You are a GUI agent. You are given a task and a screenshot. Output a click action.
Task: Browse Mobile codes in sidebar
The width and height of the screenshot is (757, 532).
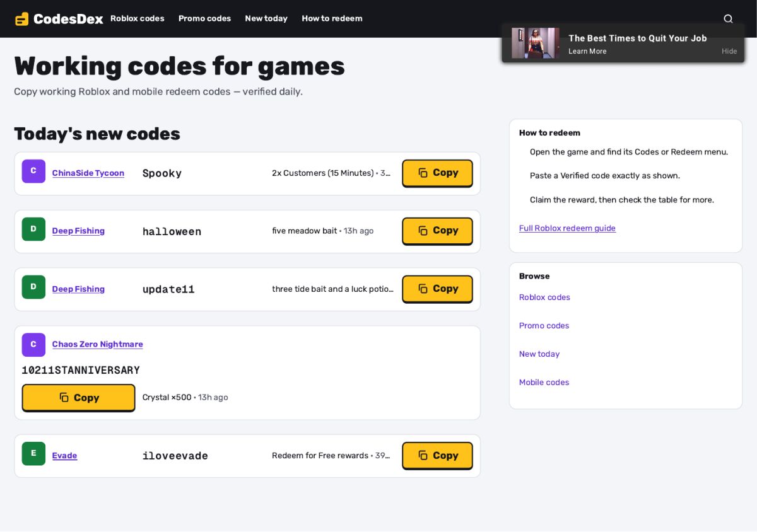(x=544, y=383)
